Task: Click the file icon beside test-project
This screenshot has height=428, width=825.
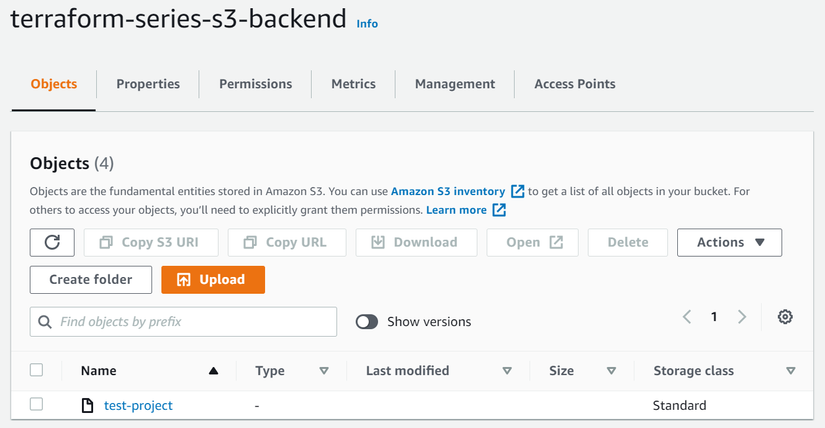Action: [87, 405]
